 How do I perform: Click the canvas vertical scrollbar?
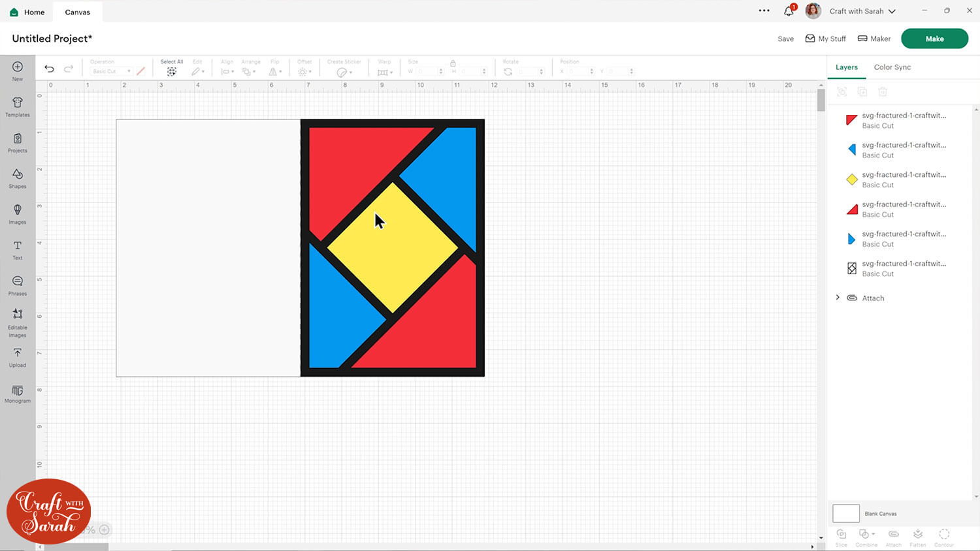(821, 100)
